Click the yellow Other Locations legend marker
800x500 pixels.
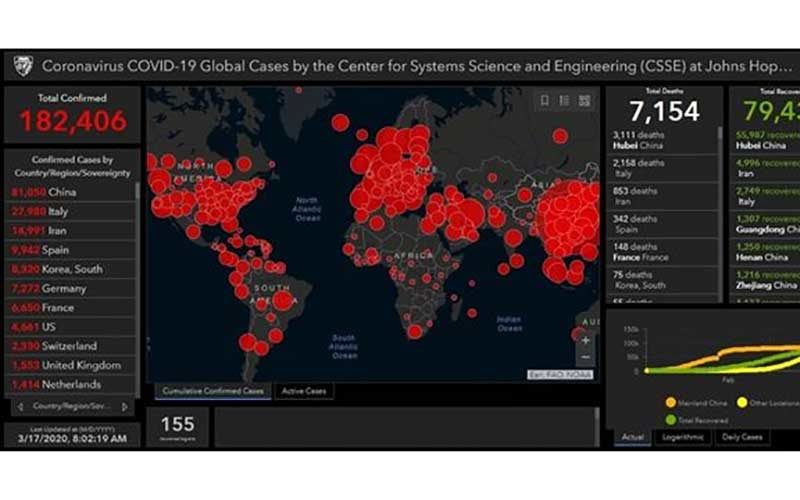tap(742, 403)
